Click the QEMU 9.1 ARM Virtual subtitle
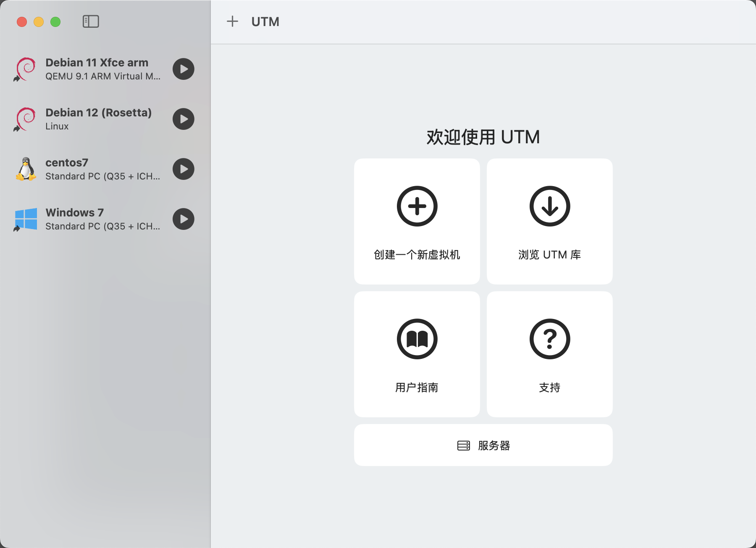The image size is (756, 548). click(x=103, y=76)
